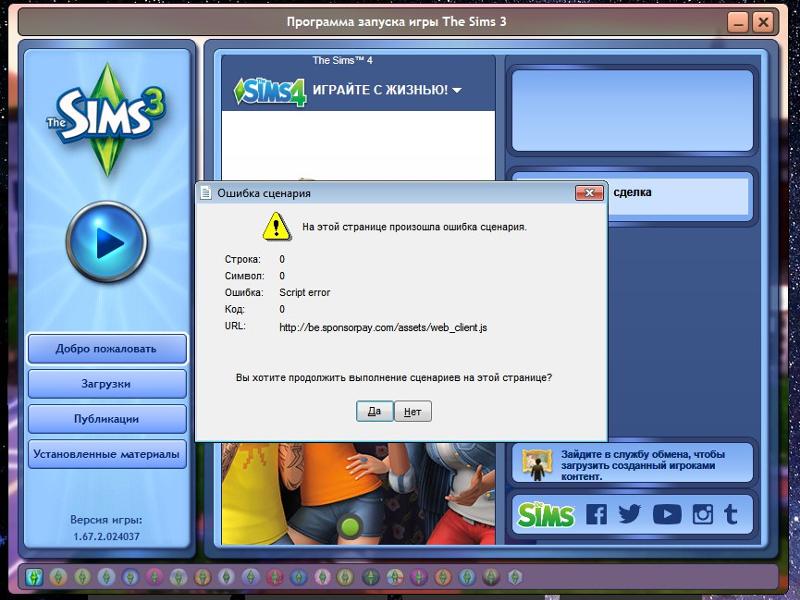Viewport: 800px width, 600px height.
Task: Click the yellow warning icon in the error dialog
Action: click(x=276, y=227)
